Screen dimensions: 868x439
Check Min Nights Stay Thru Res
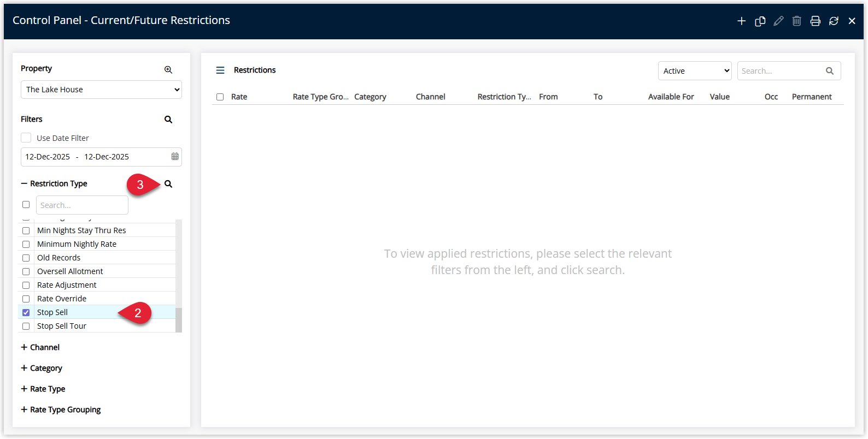[x=26, y=230]
